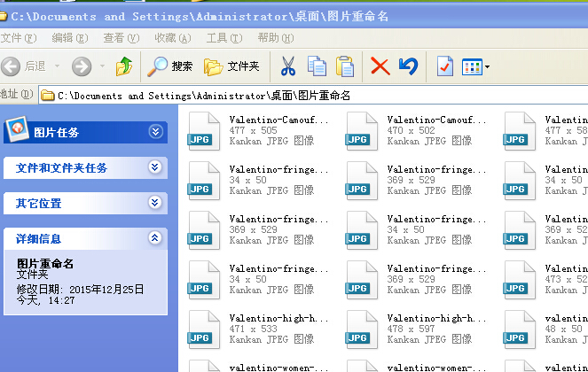Viewport: 588px width, 372px height.
Task: Select JPG icon of third-column 477 x 58 file
Action: click(x=520, y=131)
